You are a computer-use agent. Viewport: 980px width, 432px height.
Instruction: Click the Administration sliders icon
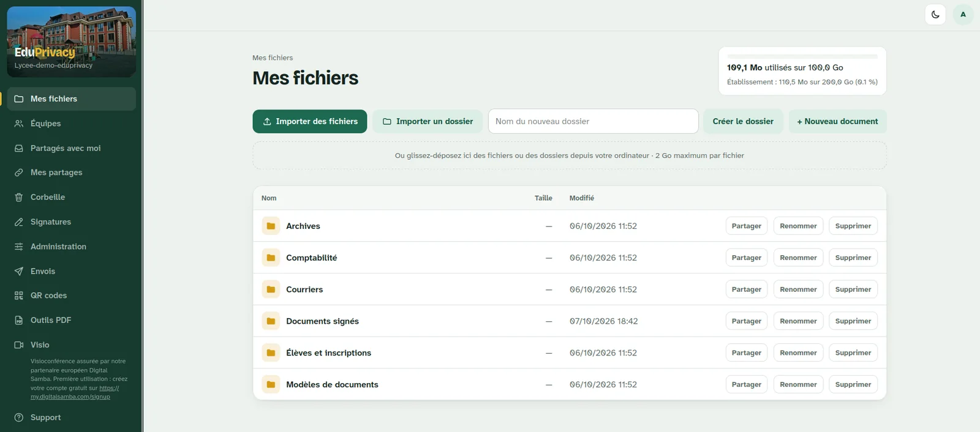click(x=19, y=247)
